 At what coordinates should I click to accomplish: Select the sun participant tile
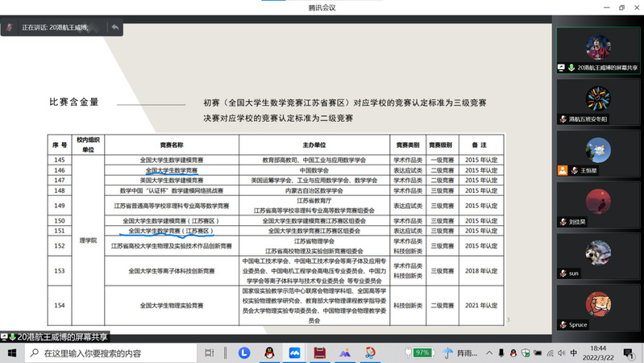[x=598, y=257]
